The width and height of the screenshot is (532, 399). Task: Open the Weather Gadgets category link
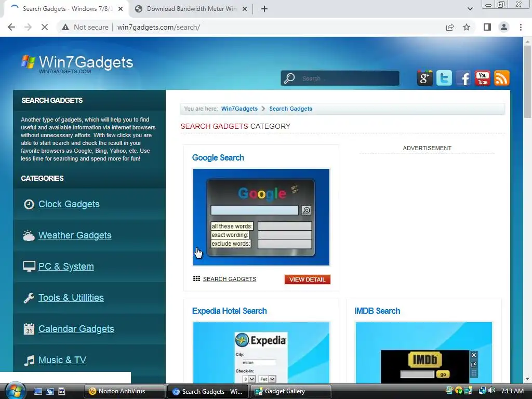point(75,235)
